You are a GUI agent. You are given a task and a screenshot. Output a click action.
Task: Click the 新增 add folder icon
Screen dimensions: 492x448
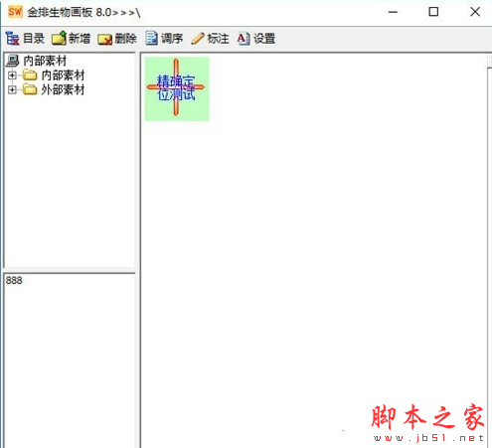pyautogui.click(x=59, y=39)
